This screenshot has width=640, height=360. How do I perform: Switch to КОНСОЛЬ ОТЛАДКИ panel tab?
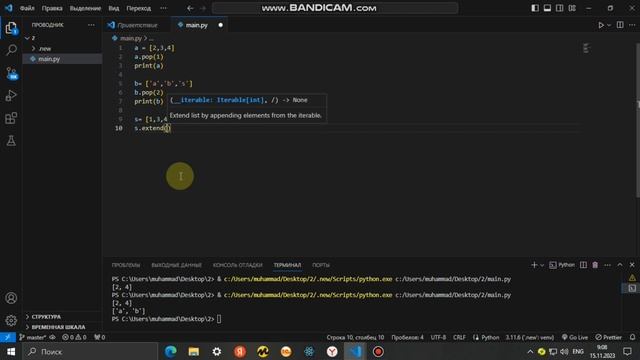[x=238, y=265]
